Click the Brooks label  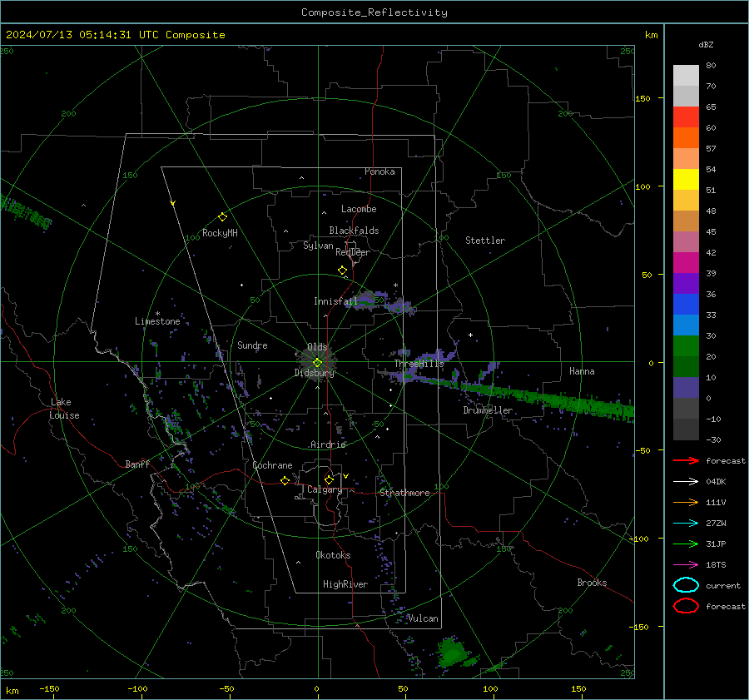click(592, 583)
